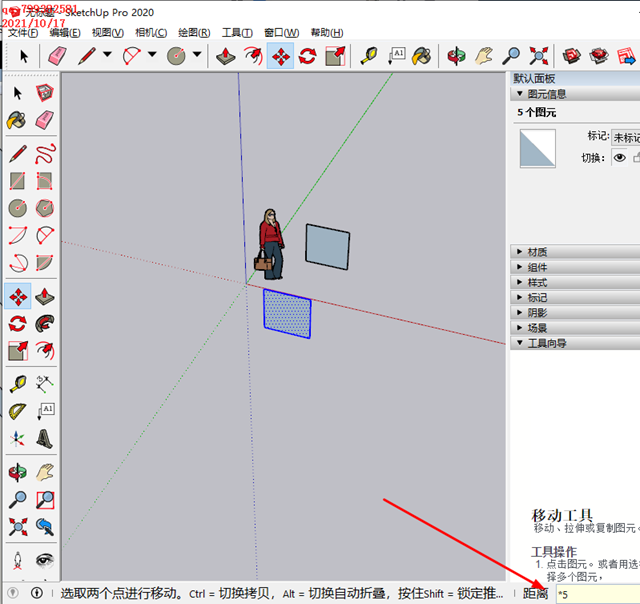Click the material preview swatch in entity info

538,149
